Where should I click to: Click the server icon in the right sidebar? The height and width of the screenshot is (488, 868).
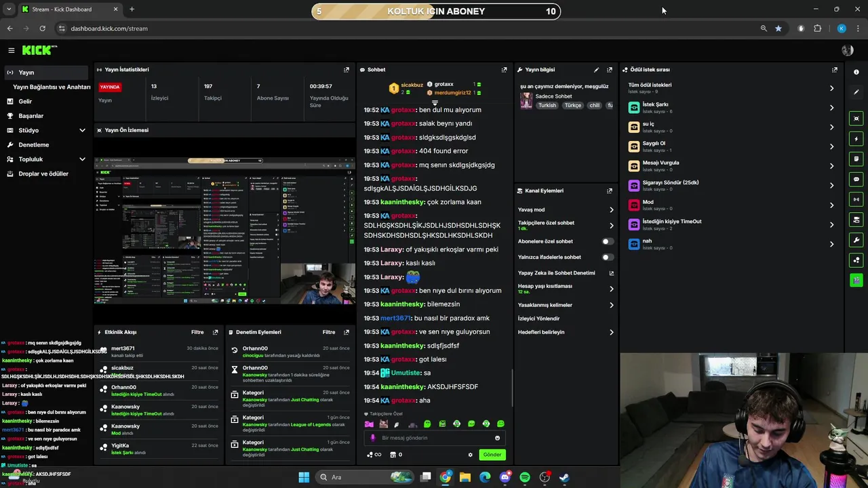856,220
